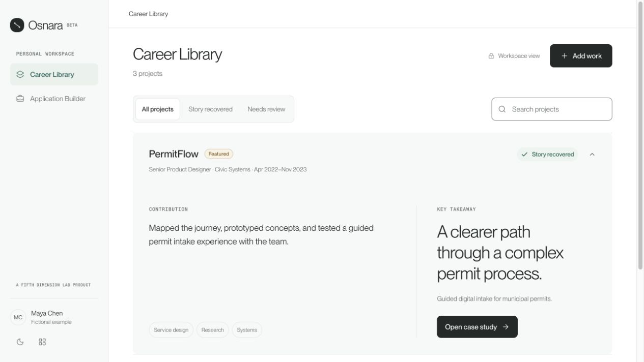Collapse the PermitFlow card chevron

click(x=592, y=155)
